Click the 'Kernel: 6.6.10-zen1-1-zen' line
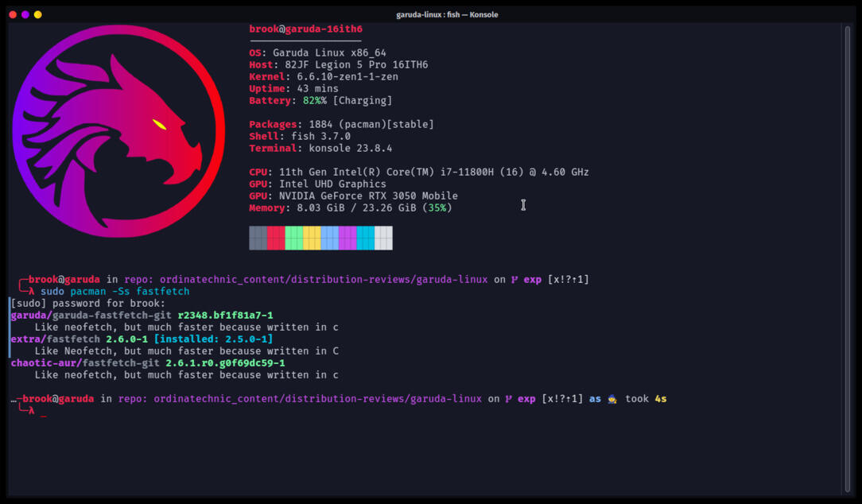Screen dimensions: 862x504 324,77
